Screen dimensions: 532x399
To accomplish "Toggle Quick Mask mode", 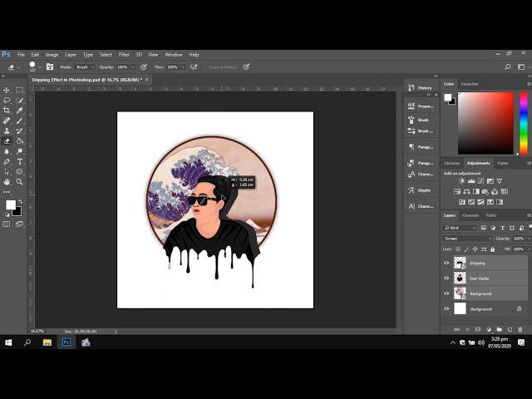I will [x=7, y=224].
